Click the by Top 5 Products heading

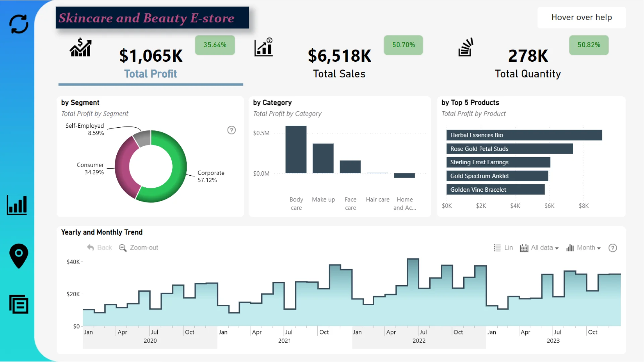[x=470, y=103]
